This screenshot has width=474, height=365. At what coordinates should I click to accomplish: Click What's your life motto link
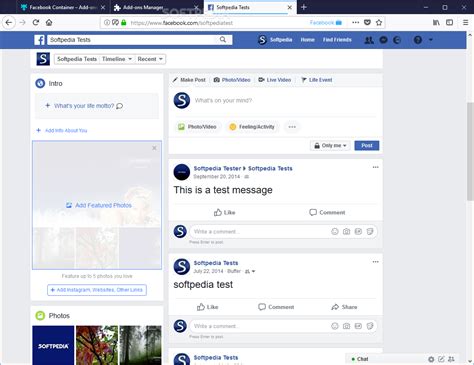pyautogui.click(x=84, y=106)
